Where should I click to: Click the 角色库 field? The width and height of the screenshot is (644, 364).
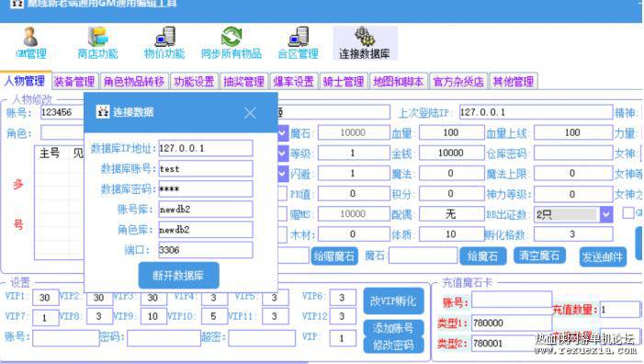[x=206, y=229]
